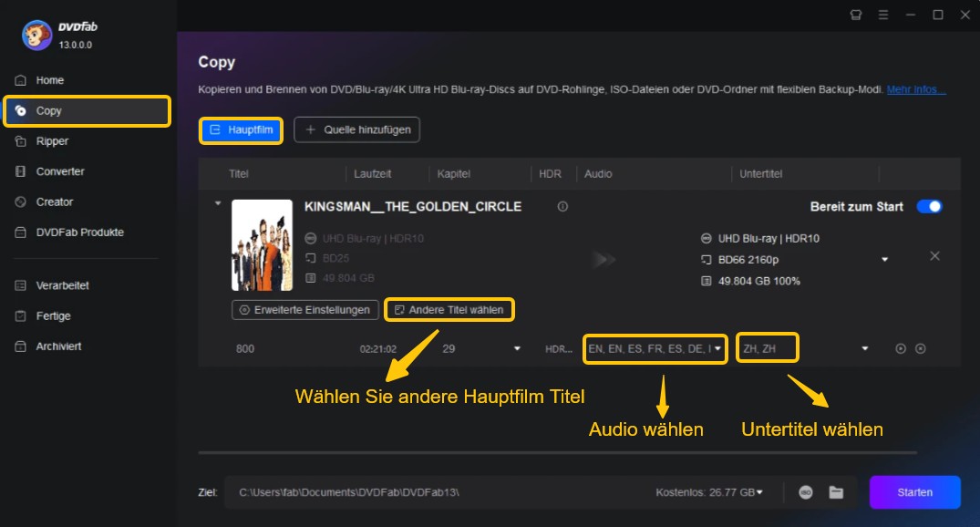Open the Mehr Infos link
980x527 pixels.
pos(915,89)
